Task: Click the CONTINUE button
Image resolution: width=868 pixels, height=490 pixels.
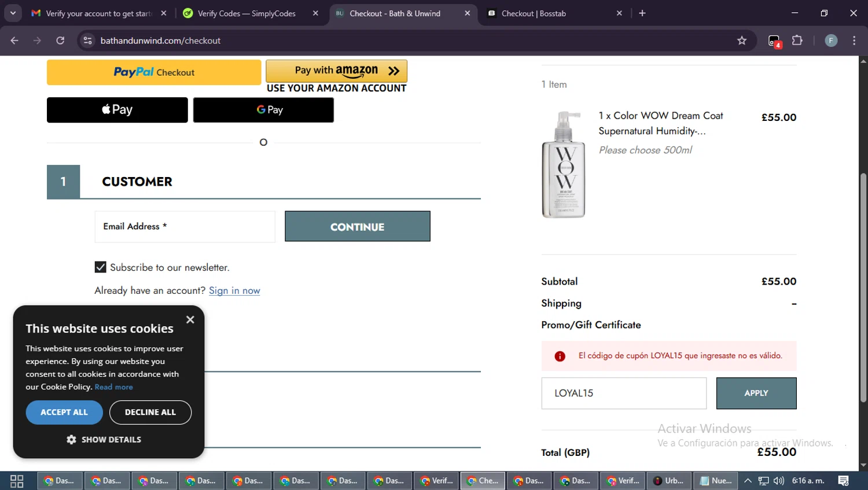Action: pos(358,226)
